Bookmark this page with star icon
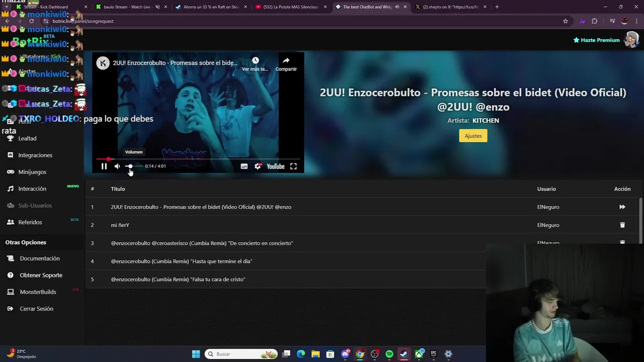This screenshot has height=362, width=644. point(566,21)
